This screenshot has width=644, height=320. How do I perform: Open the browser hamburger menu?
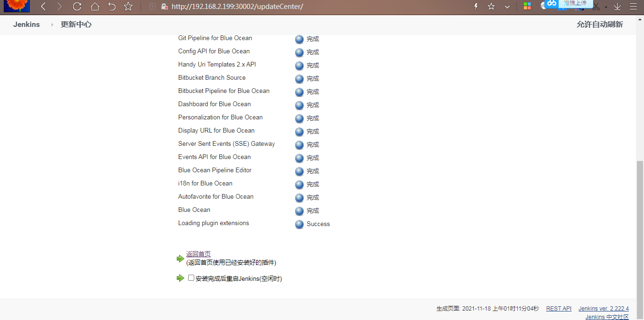[x=633, y=7]
